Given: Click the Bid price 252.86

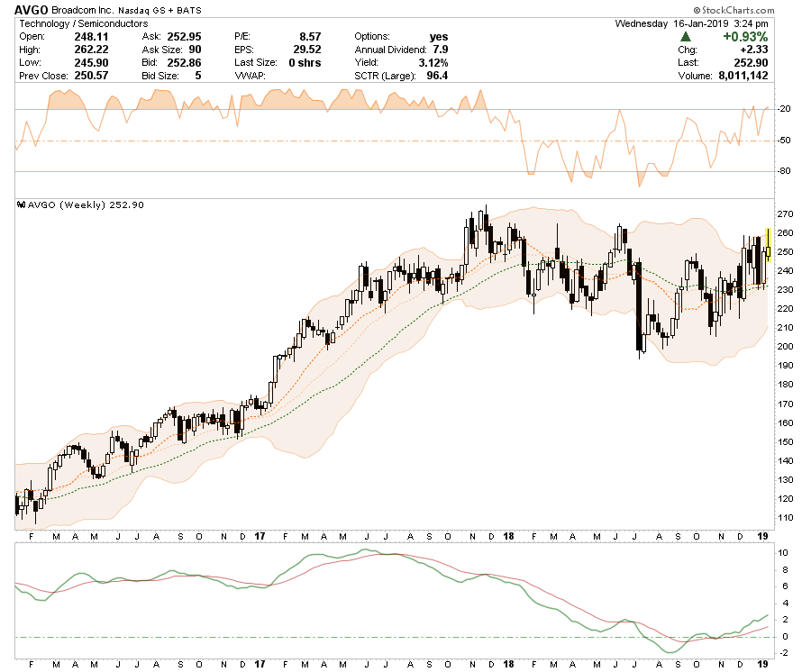Looking at the screenshot, I should click(x=184, y=62).
